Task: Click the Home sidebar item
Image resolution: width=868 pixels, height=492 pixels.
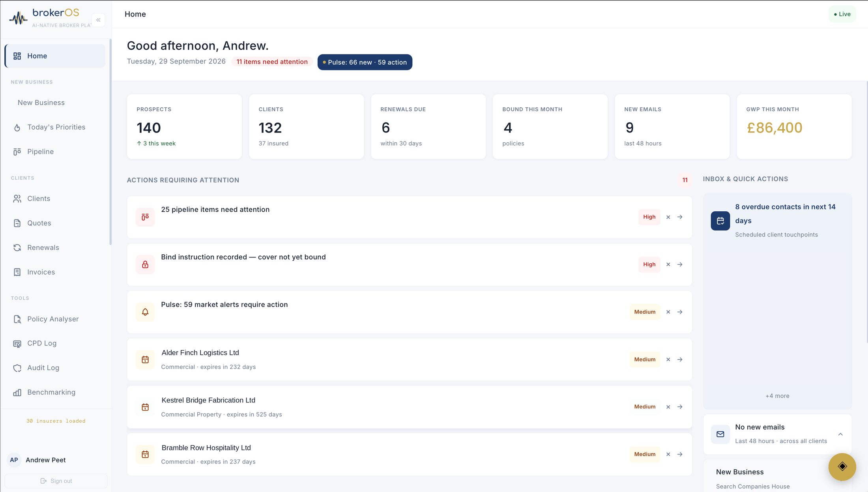Action: pos(55,56)
